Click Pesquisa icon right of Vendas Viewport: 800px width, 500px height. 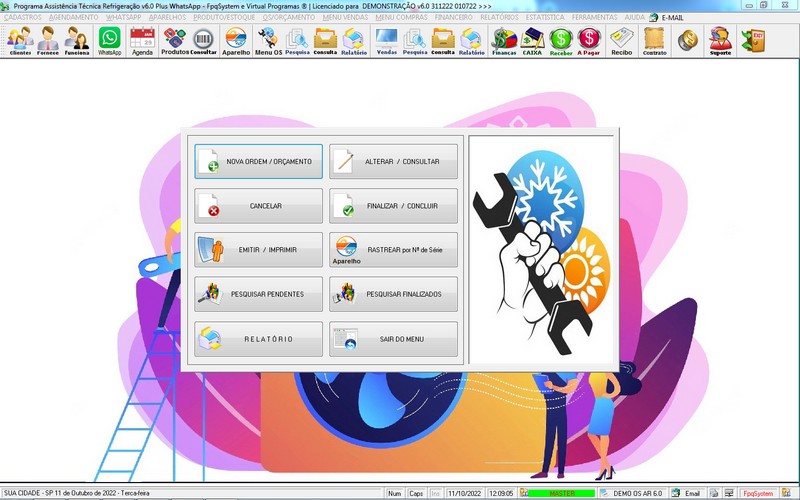[x=415, y=41]
